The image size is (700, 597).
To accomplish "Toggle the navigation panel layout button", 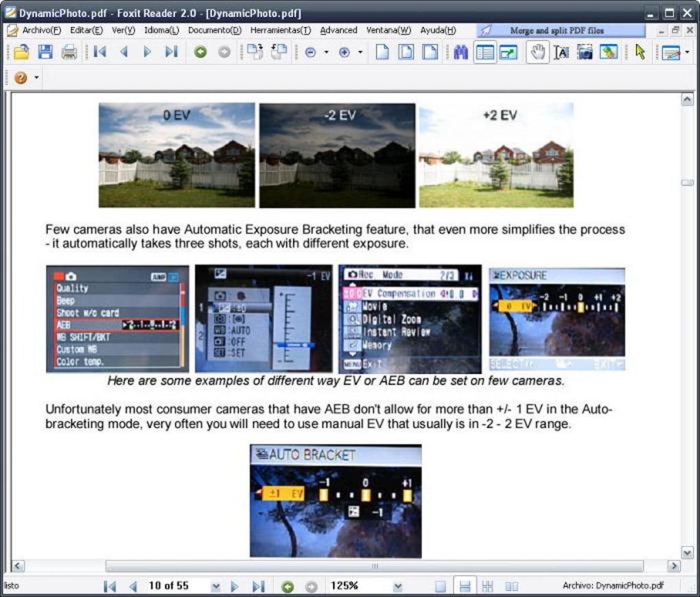I will tap(485, 52).
